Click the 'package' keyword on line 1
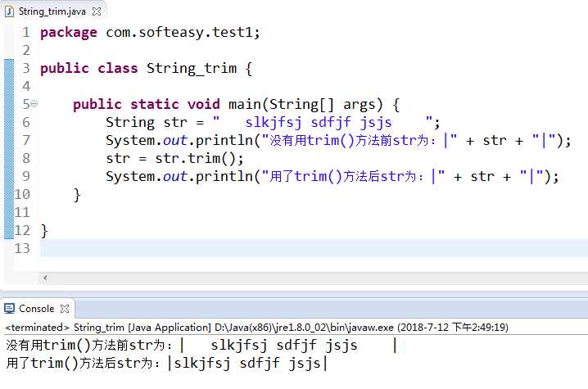The image size is (588, 389). (x=69, y=33)
